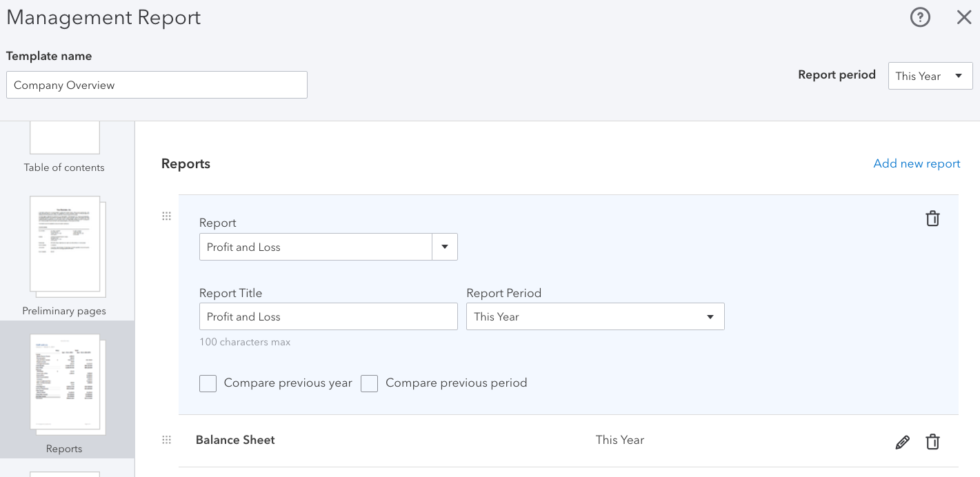Click the Report Title text field
Viewport: 980px width, 477px height.
click(328, 316)
